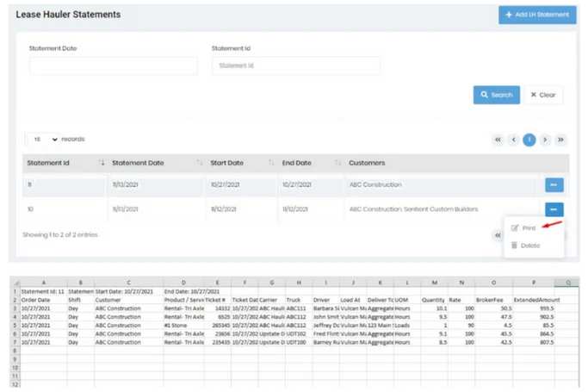
Task: Click the Quantity header cell
Action: pos(434,300)
